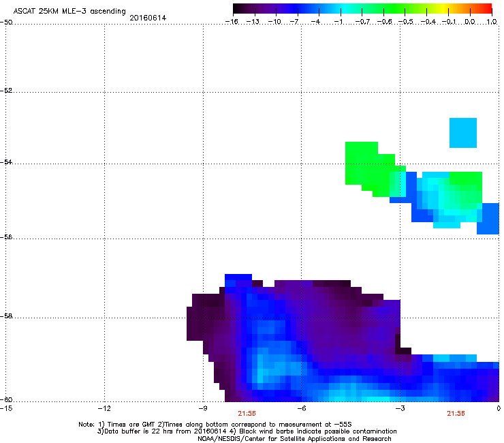504x443 pixels.
Task: Click the colorbar label "-0.4"
Action: pyautogui.click(x=428, y=22)
